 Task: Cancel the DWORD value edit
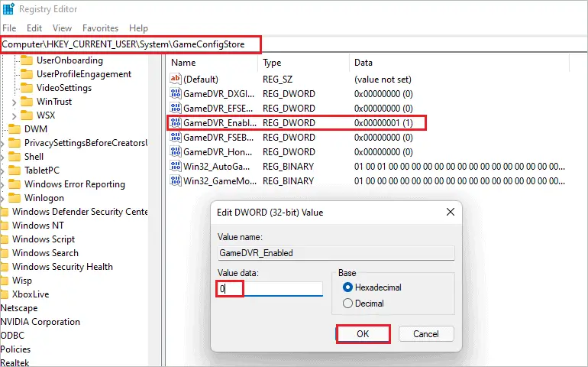coord(426,334)
